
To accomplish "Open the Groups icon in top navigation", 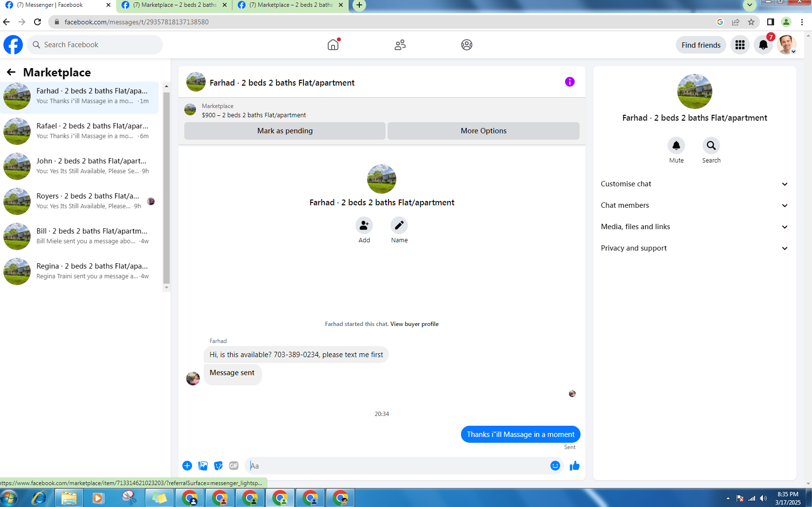I will 467,45.
